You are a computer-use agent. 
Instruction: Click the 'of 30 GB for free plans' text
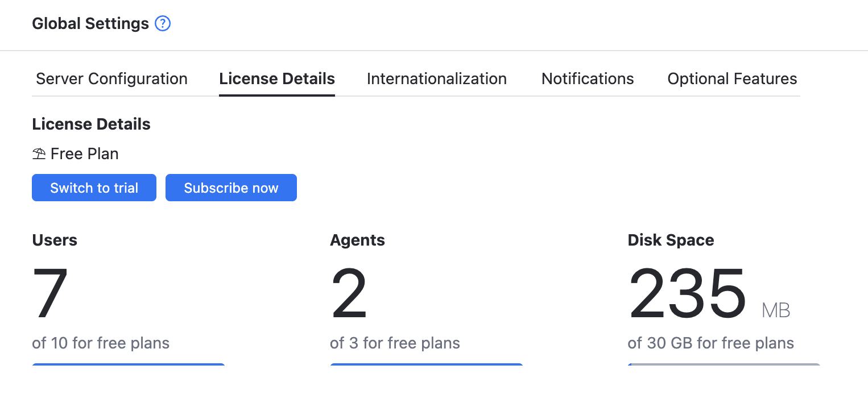[x=710, y=343]
